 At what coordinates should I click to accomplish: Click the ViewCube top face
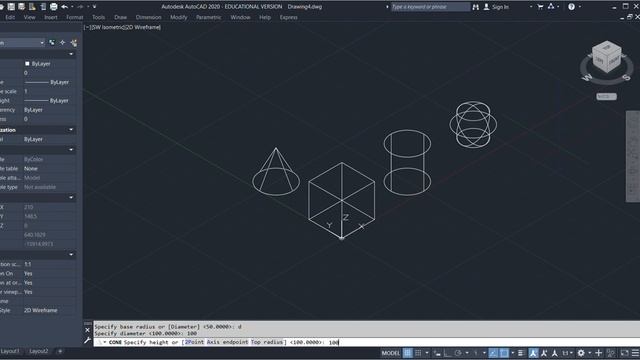607,47
